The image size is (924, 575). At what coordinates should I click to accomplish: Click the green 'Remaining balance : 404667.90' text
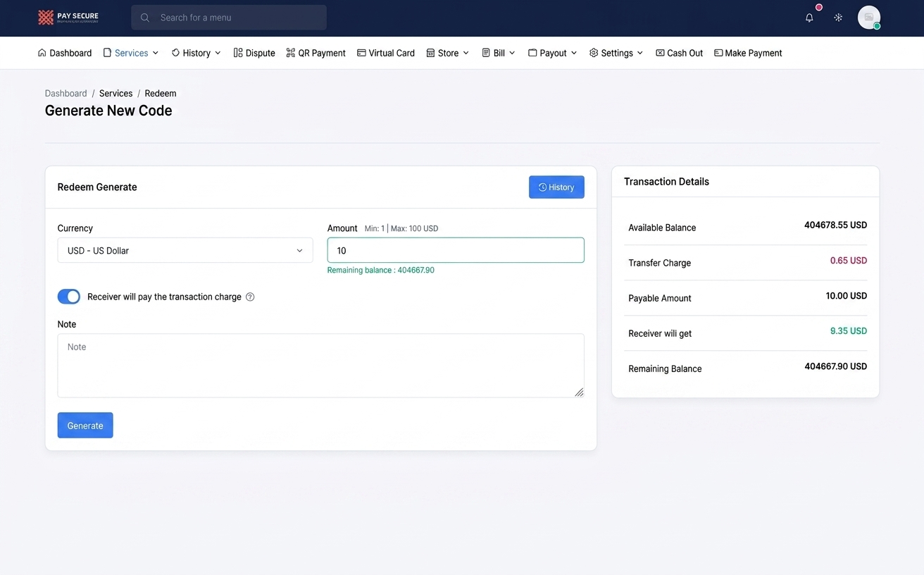(381, 271)
